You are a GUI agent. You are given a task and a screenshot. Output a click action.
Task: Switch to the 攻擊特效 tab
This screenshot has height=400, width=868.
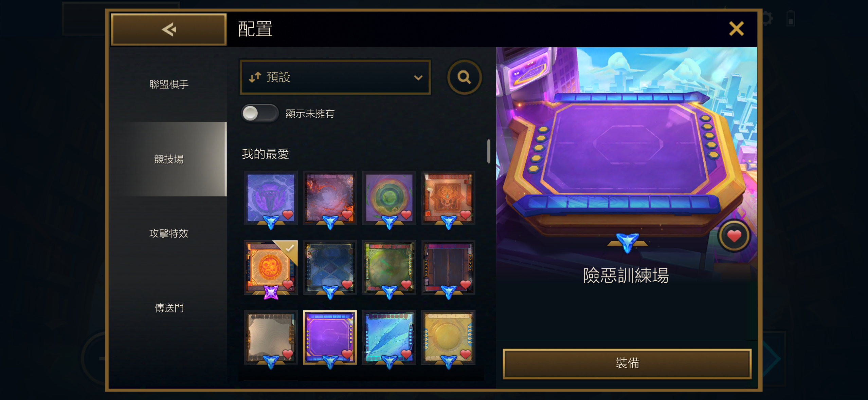click(x=169, y=233)
